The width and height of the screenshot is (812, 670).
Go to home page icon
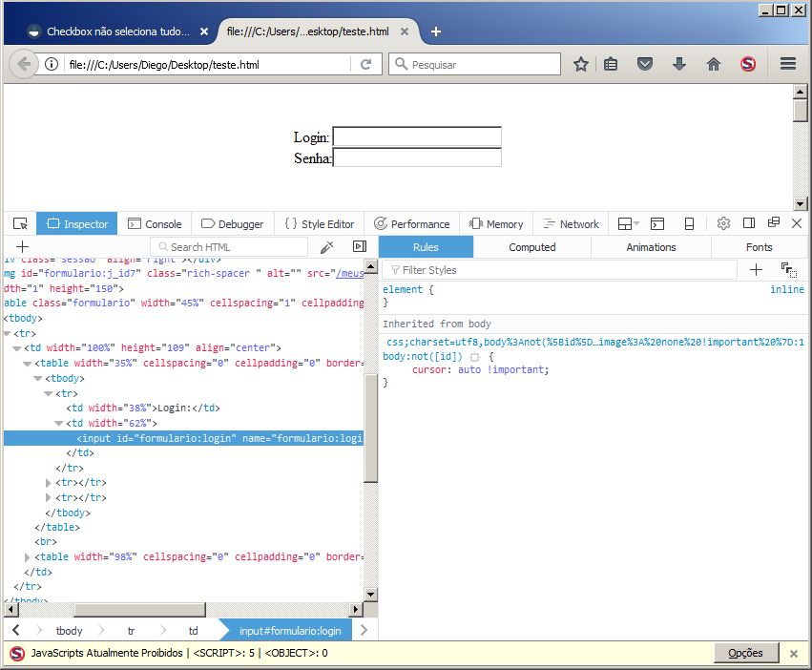714,64
